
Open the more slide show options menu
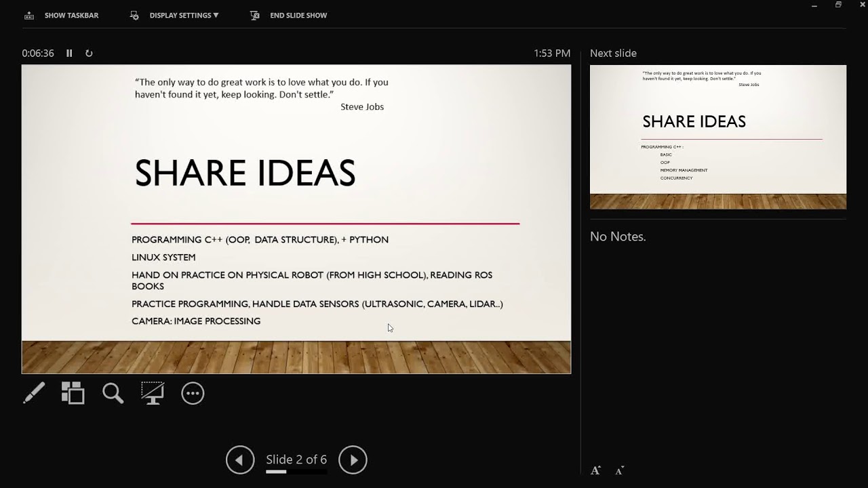pos(193,393)
